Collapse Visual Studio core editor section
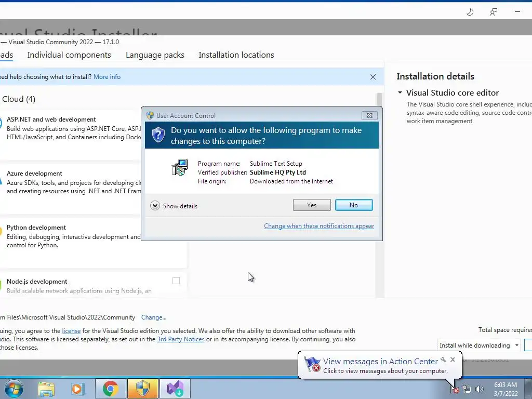532x399 pixels. pyautogui.click(x=400, y=92)
